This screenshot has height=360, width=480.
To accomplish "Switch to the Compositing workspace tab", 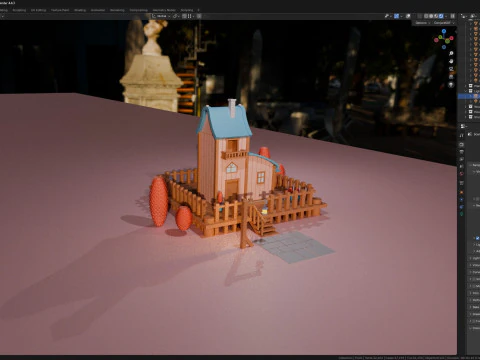I will (139, 10).
